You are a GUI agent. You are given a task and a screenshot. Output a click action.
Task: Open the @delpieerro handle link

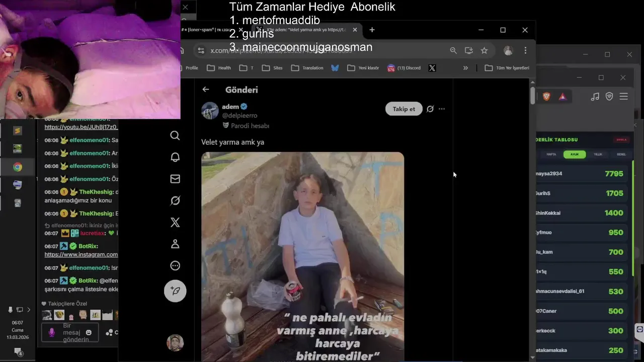[x=239, y=116]
